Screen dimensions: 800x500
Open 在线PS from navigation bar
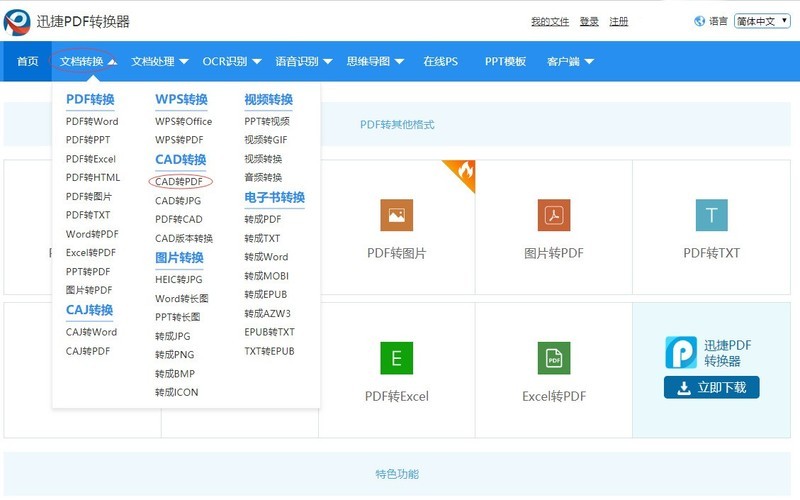(x=440, y=61)
